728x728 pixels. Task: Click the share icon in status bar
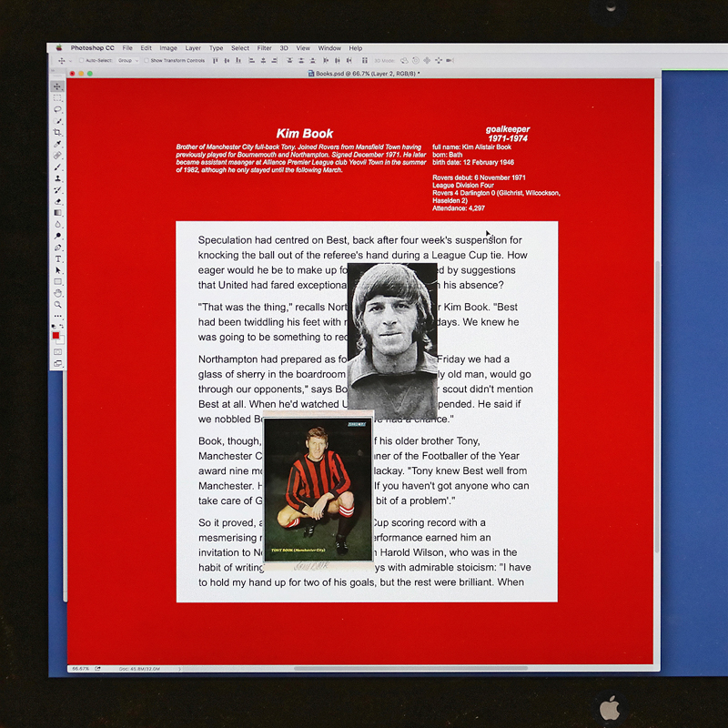(97, 669)
